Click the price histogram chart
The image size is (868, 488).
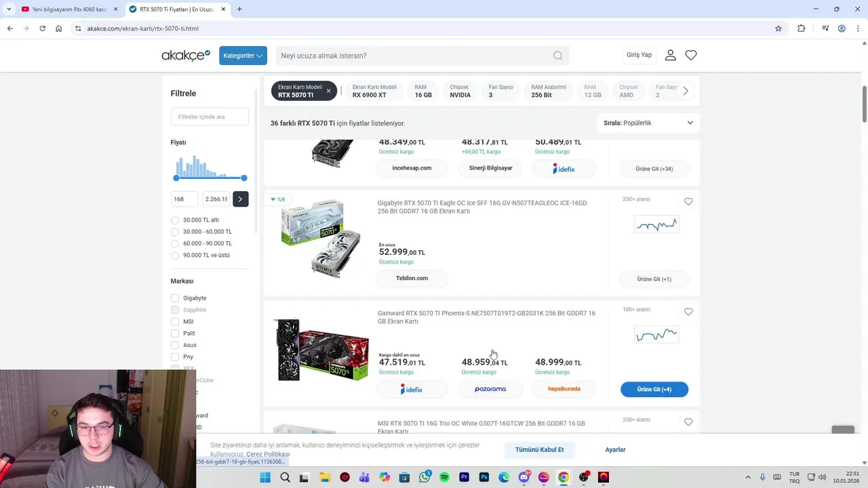210,165
